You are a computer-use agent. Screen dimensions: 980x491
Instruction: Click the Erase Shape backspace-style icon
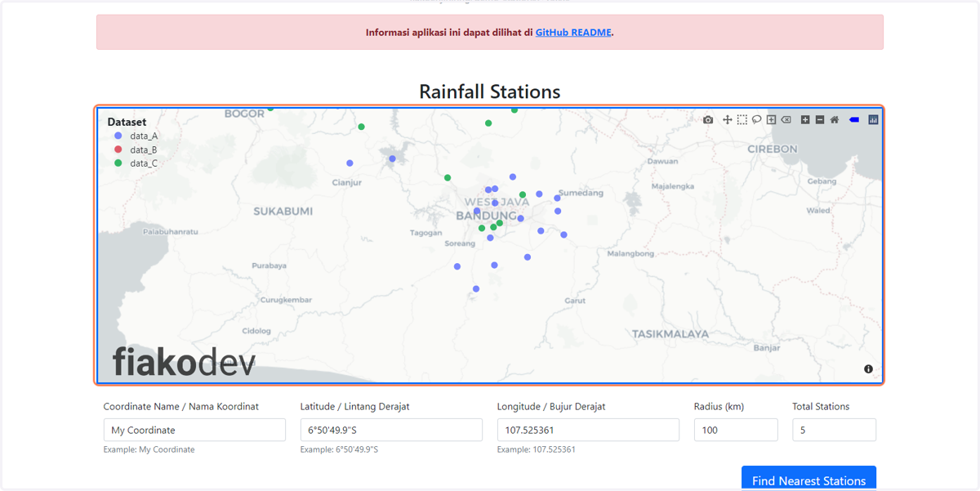[x=786, y=120]
